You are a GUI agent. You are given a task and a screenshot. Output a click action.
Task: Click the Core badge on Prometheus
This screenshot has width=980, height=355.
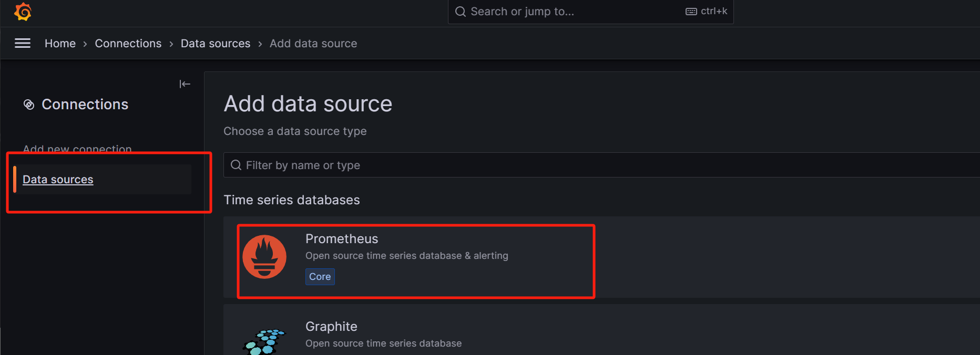click(320, 277)
